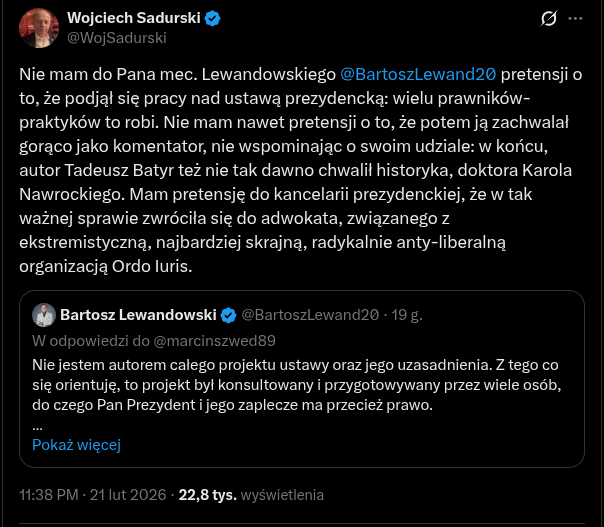Click verified badge beside Bartosz Lewandowski
Screen dimensions: 604x527
(x=228, y=315)
